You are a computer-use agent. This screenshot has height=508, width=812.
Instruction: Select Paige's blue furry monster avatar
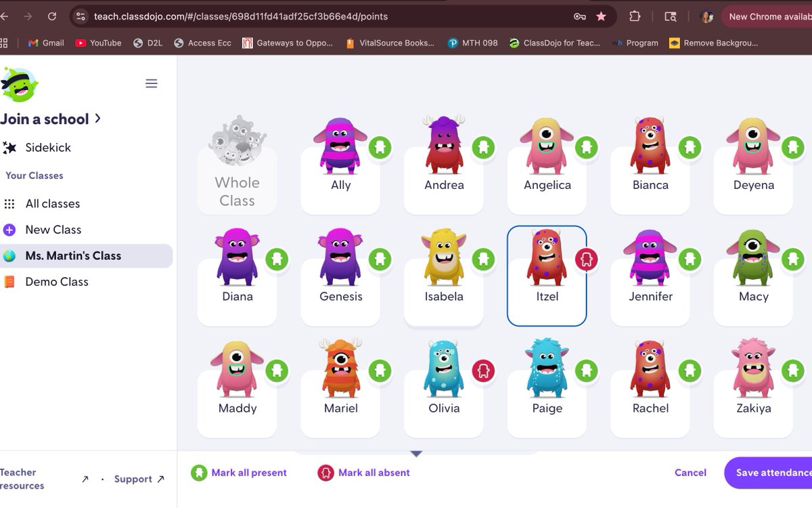547,368
